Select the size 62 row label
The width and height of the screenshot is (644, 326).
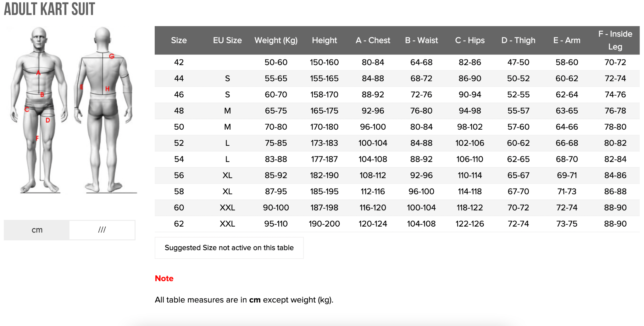pos(179,224)
